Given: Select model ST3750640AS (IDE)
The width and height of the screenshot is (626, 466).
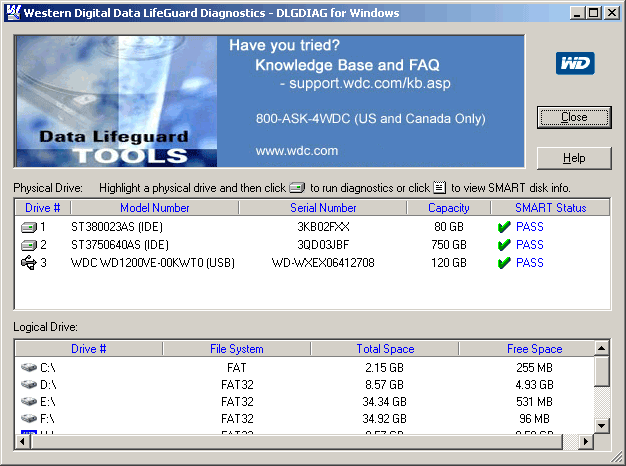Looking at the screenshot, I should [x=120, y=244].
